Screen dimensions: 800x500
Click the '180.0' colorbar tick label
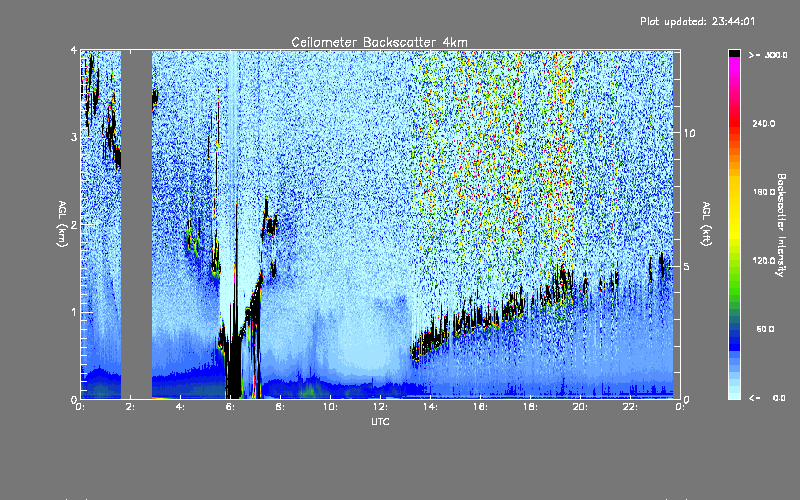point(764,192)
